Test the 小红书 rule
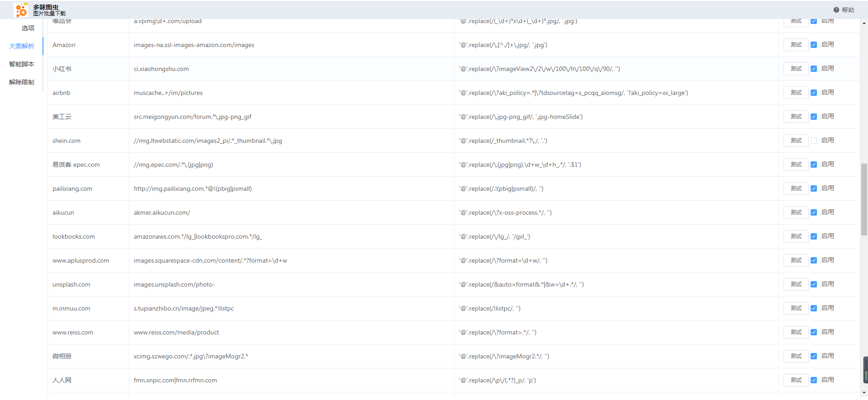 click(796, 69)
